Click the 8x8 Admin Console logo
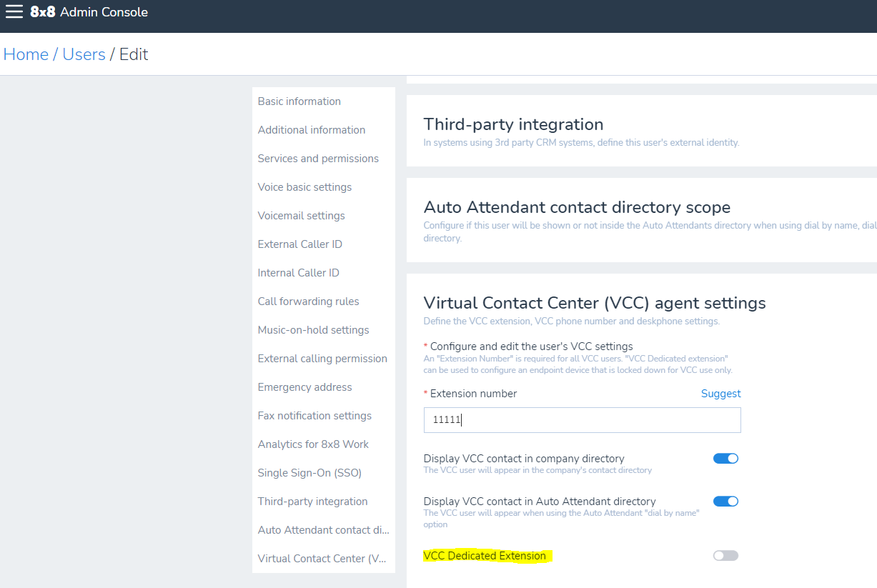 [x=89, y=12]
